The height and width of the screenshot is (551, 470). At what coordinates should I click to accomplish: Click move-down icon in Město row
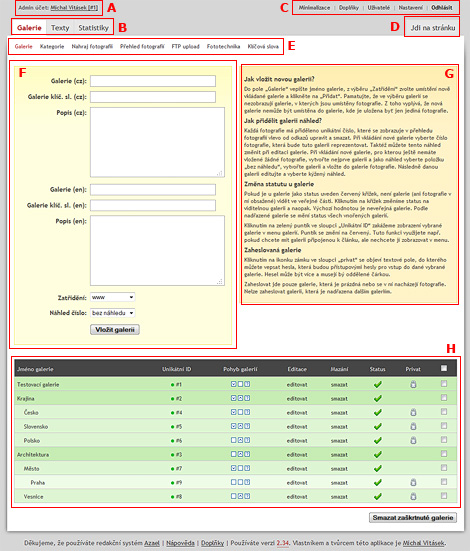click(233, 468)
